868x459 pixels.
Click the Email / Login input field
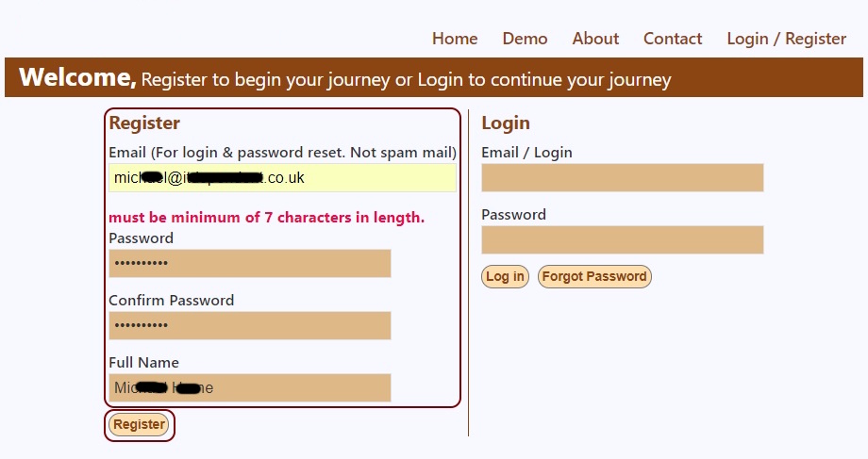(x=622, y=177)
